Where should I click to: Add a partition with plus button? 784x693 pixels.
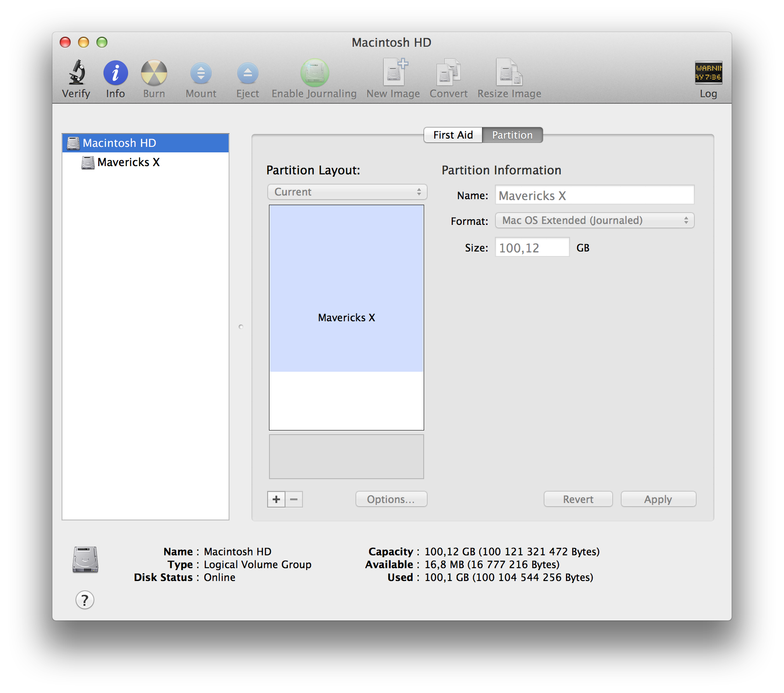(276, 499)
